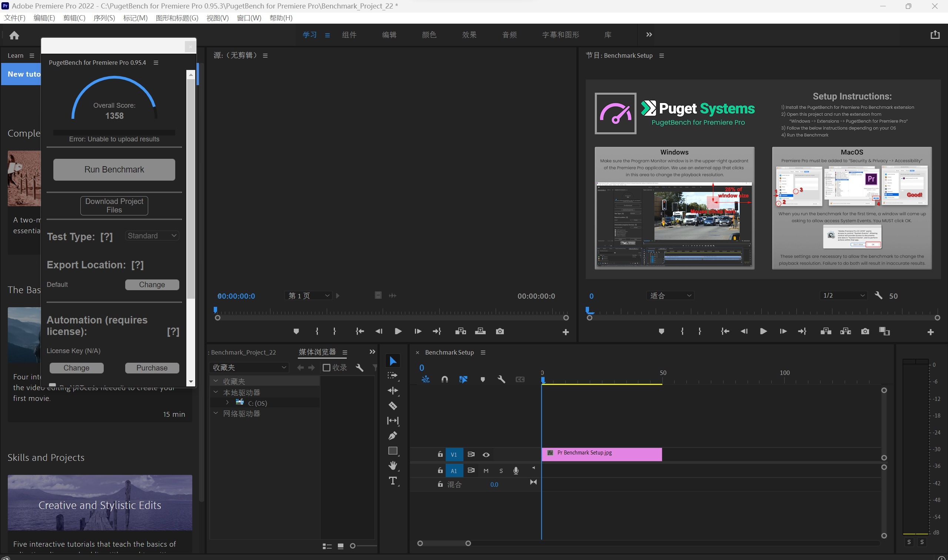This screenshot has height=560, width=948.
Task: Open the 1/2 playback resolution dropdown
Action: click(x=844, y=295)
